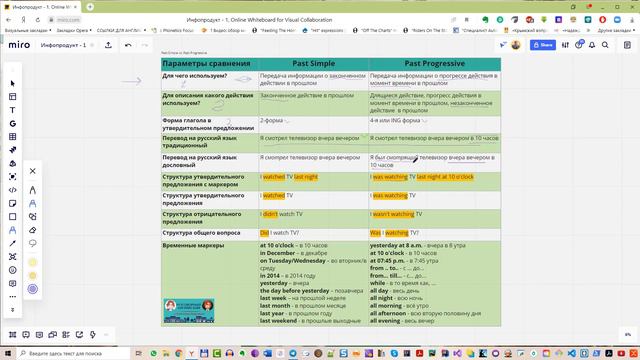The width and height of the screenshot is (640, 360).
Task: Open the Закладки Opera bookmarks folder
Action: [x=74, y=30]
